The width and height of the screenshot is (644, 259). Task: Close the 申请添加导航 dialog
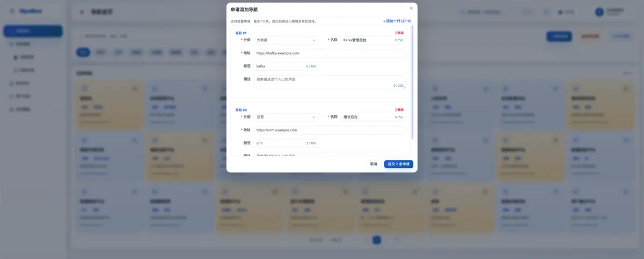pos(411,8)
